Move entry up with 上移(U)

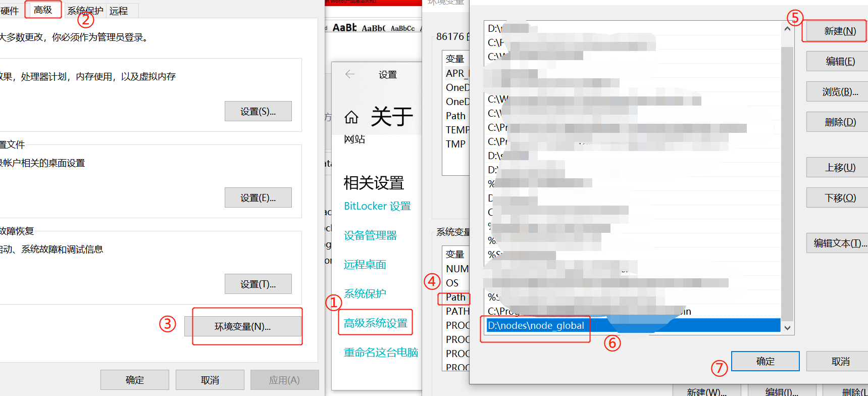837,167
